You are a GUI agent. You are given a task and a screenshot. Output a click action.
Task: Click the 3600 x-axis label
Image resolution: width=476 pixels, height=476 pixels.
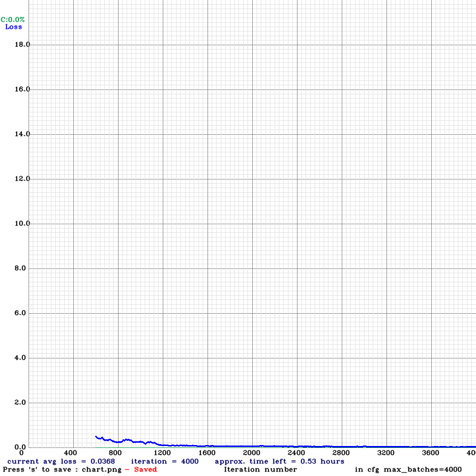[x=431, y=453]
